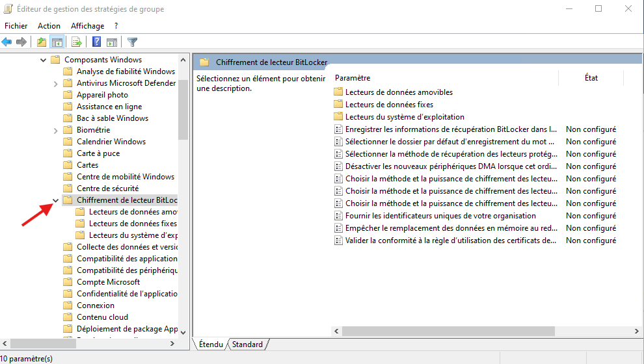
Task: Select Compatibilité des périphériques folder
Action: [x=127, y=270]
